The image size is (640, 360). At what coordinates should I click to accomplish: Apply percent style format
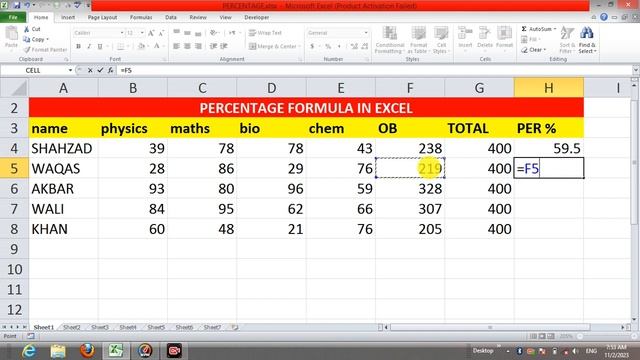pyautogui.click(x=328, y=47)
